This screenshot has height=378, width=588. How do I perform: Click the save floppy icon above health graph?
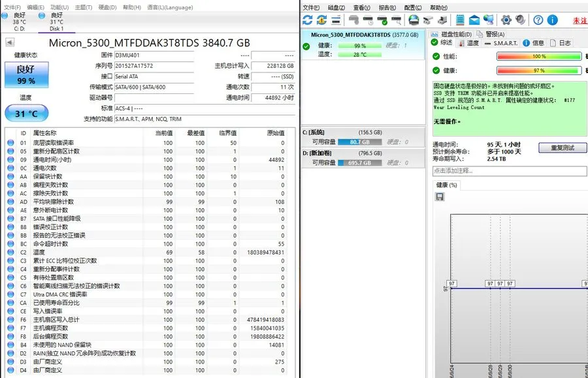coord(440,197)
